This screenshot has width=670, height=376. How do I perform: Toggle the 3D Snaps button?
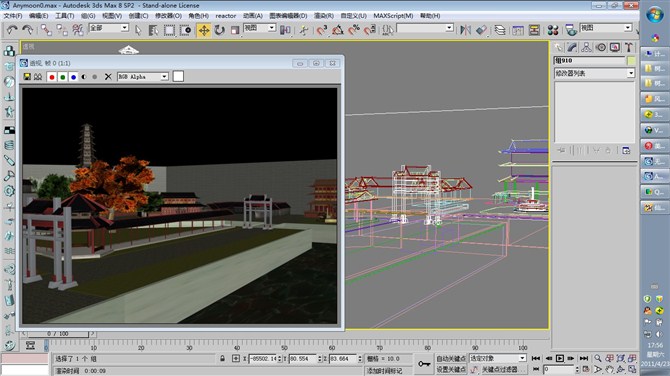[322, 30]
